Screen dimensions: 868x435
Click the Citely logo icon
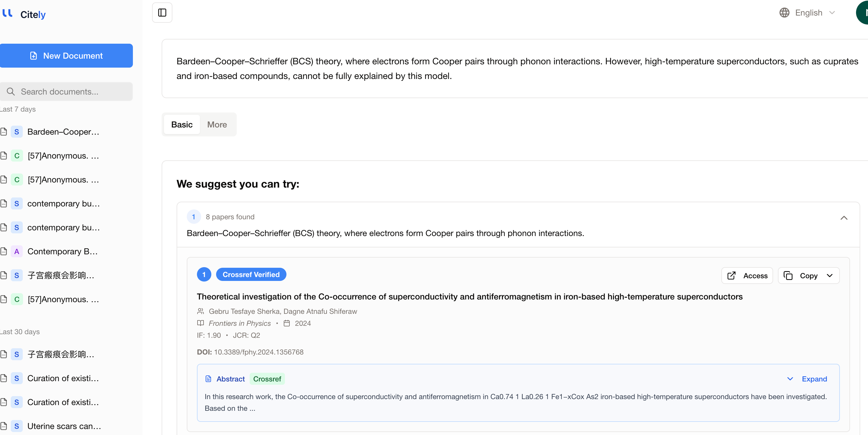(7, 13)
